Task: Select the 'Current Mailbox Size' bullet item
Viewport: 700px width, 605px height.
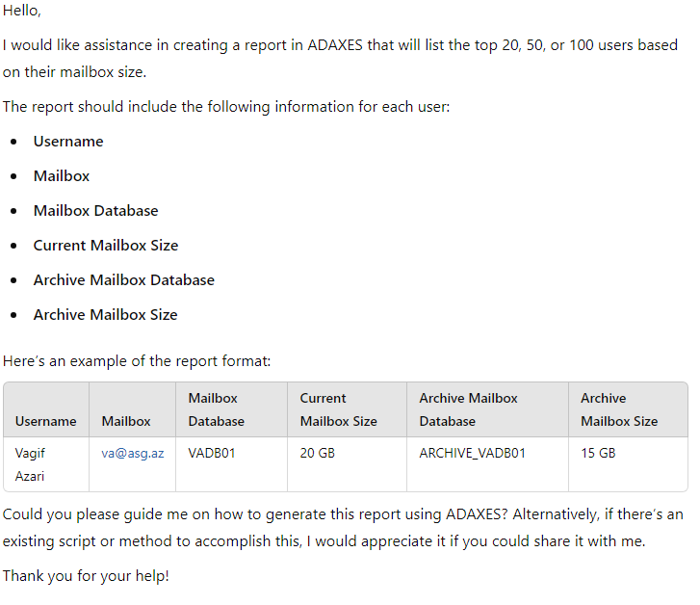Action: (x=106, y=246)
